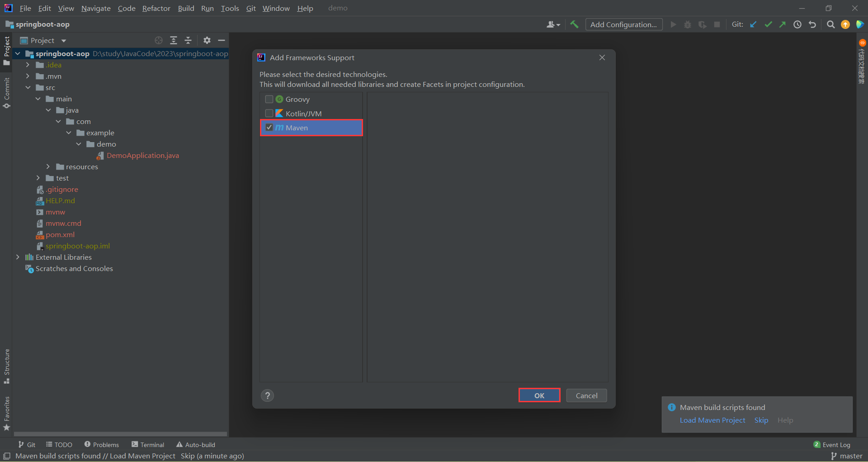Open the Navigate menu
Image resolution: width=868 pixels, height=462 pixels.
(x=96, y=8)
